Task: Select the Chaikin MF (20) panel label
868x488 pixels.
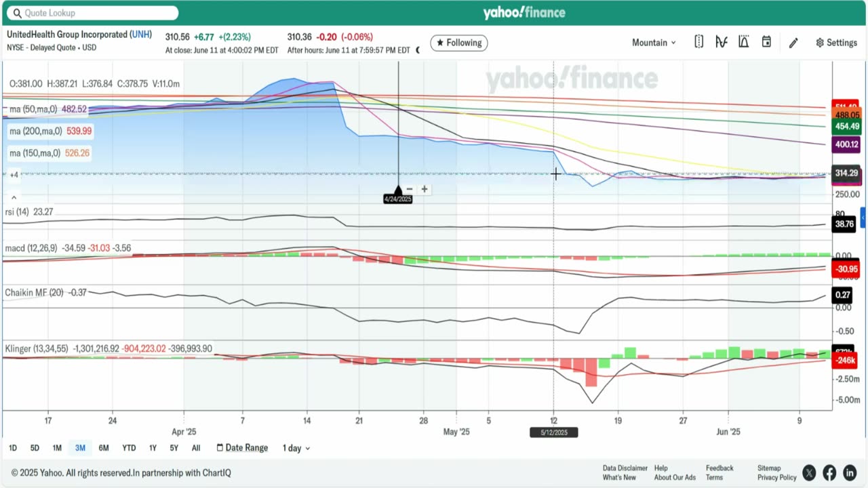Action: (34, 293)
